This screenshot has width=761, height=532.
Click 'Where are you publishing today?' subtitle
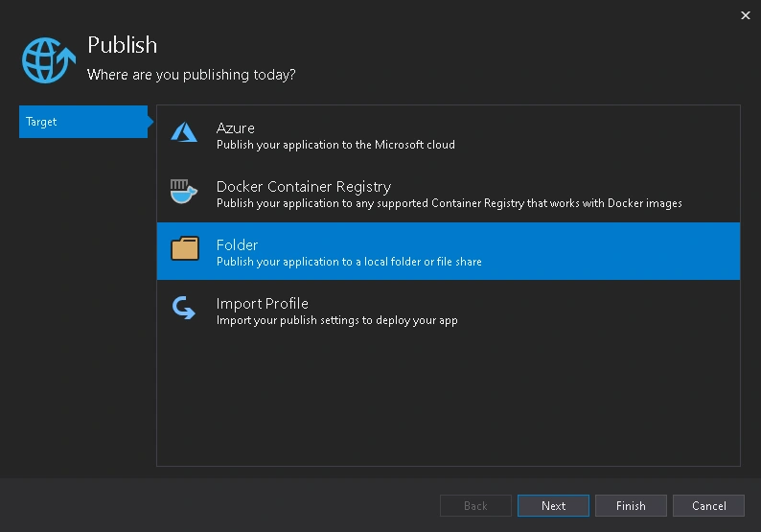(x=192, y=75)
